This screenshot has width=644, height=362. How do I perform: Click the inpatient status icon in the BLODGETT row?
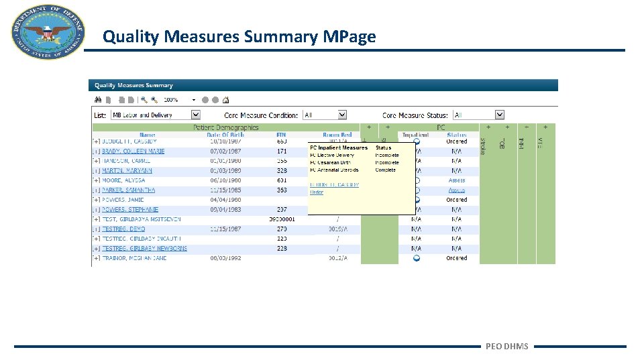point(416,141)
